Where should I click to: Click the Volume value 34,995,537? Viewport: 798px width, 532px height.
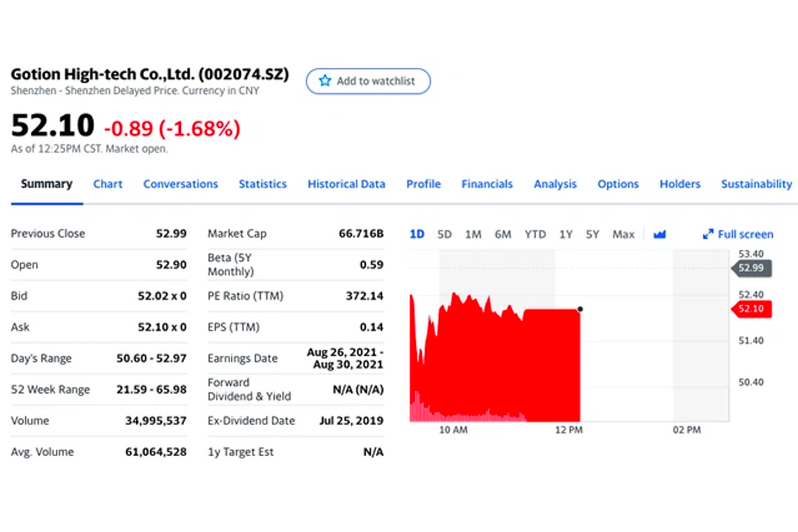(156, 421)
